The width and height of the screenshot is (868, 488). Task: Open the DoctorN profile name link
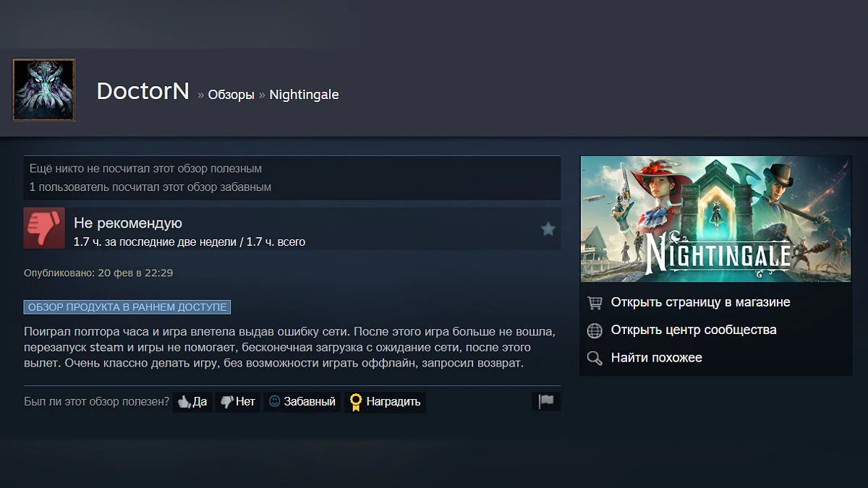click(x=143, y=91)
